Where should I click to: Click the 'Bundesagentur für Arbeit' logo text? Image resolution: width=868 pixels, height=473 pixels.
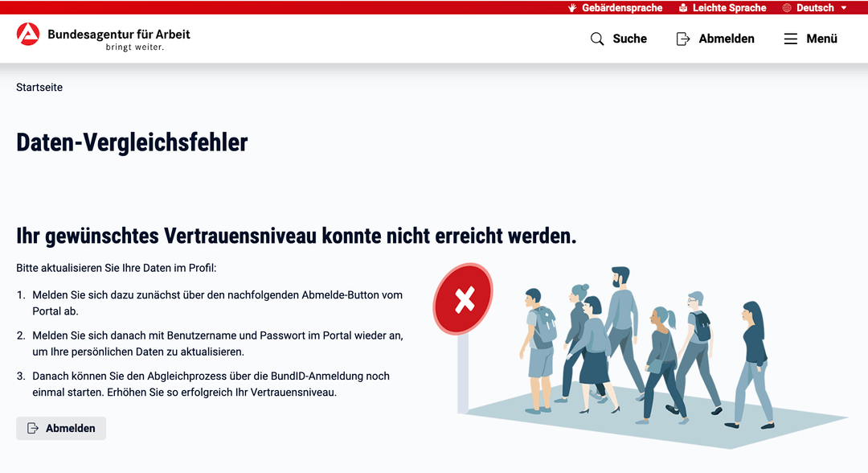pos(119,35)
